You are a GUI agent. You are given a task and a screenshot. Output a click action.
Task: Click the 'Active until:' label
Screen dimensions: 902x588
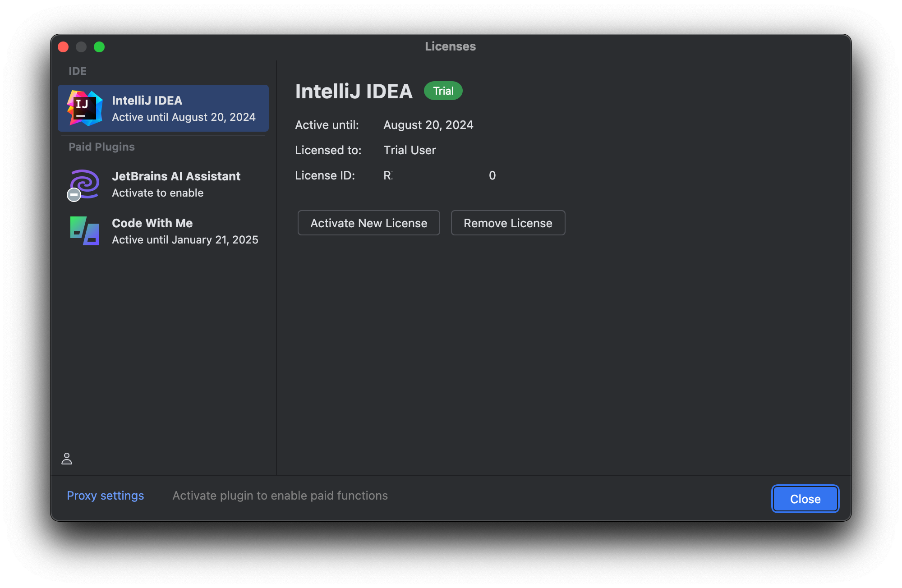pyautogui.click(x=327, y=125)
